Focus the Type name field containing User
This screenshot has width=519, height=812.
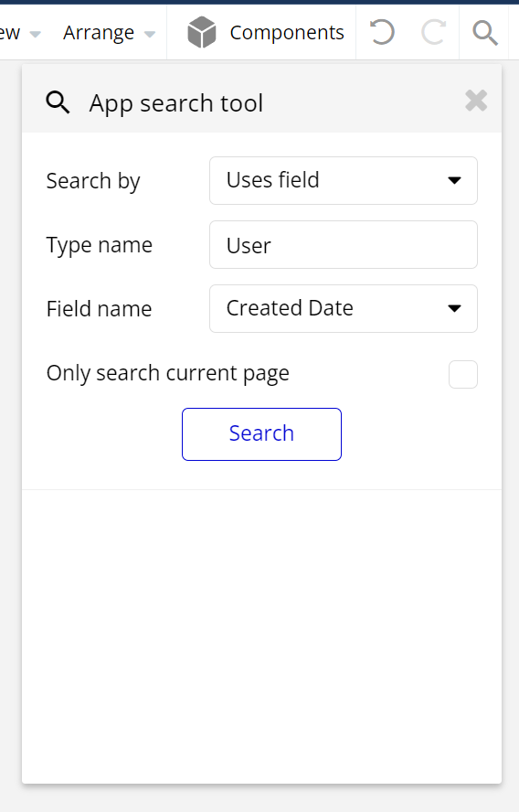coord(343,244)
